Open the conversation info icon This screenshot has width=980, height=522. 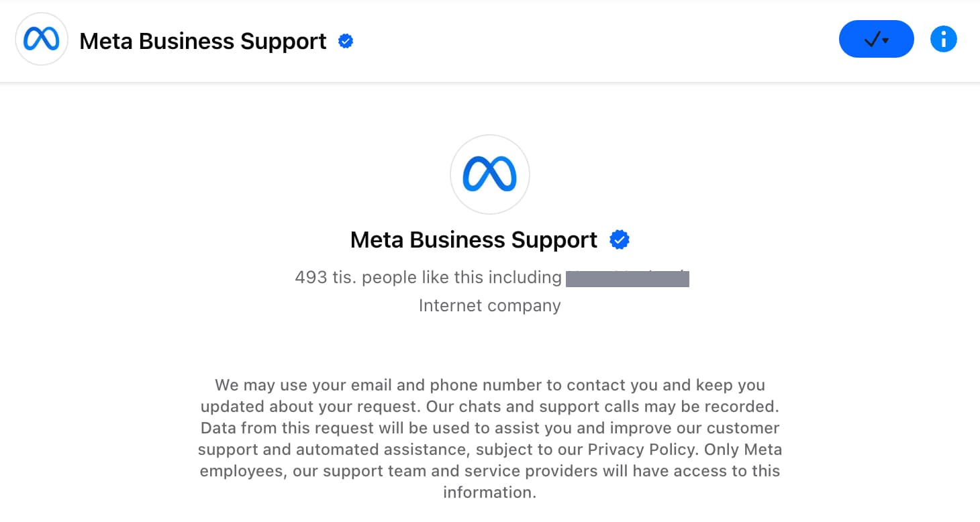943,39
